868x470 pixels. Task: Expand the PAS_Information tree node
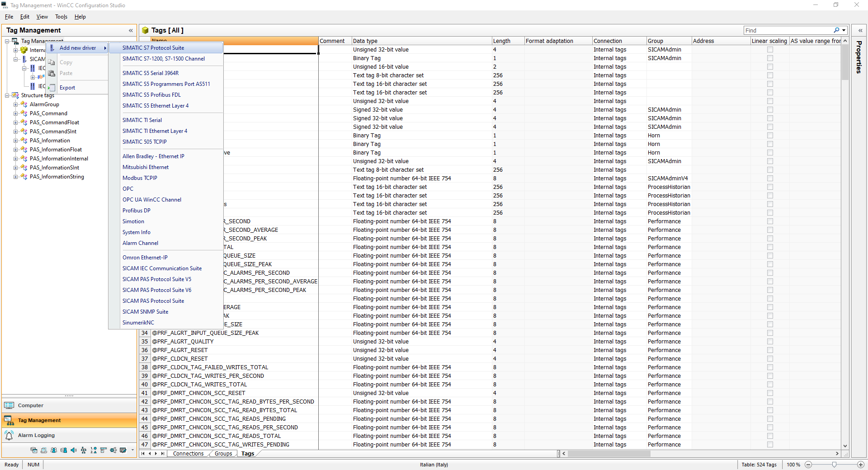[16, 141]
